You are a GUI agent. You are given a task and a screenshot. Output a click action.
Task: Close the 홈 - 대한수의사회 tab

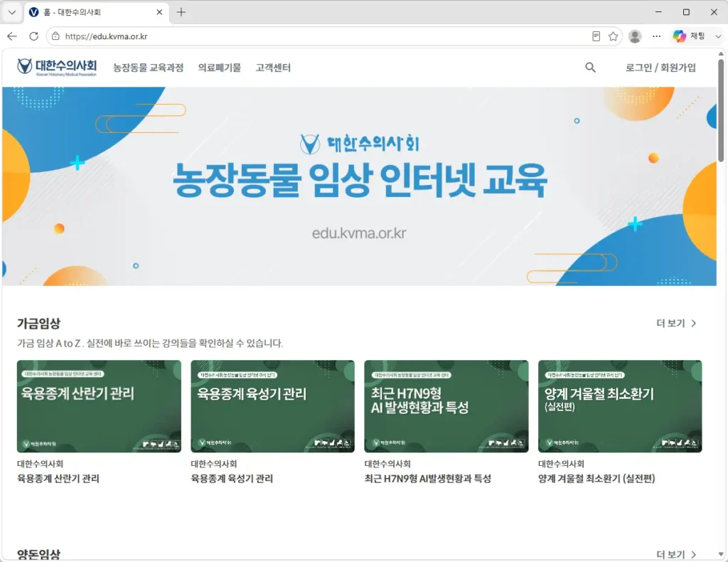(x=159, y=12)
